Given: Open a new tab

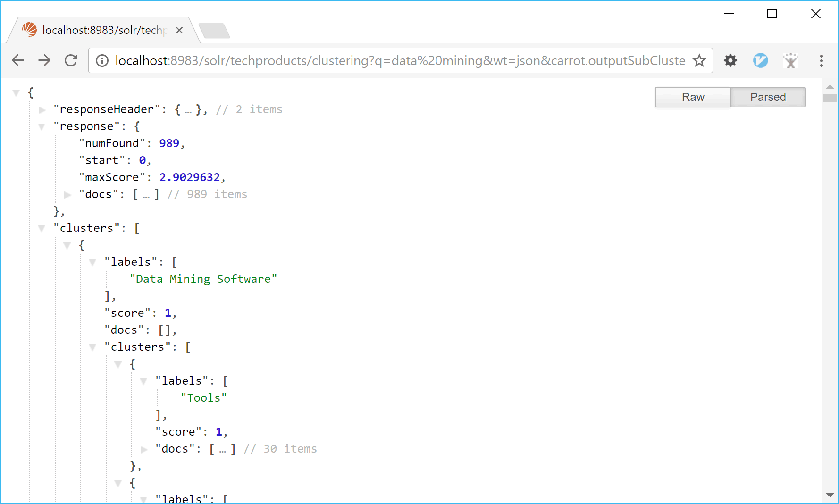Looking at the screenshot, I should pyautogui.click(x=214, y=31).
